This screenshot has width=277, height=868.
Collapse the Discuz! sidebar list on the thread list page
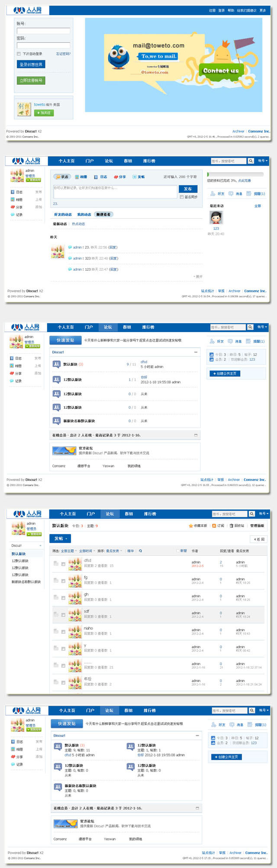(41, 546)
